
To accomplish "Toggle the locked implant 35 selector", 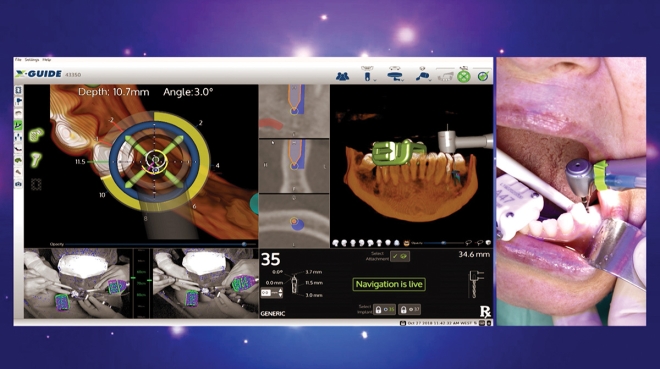I will 385,310.
